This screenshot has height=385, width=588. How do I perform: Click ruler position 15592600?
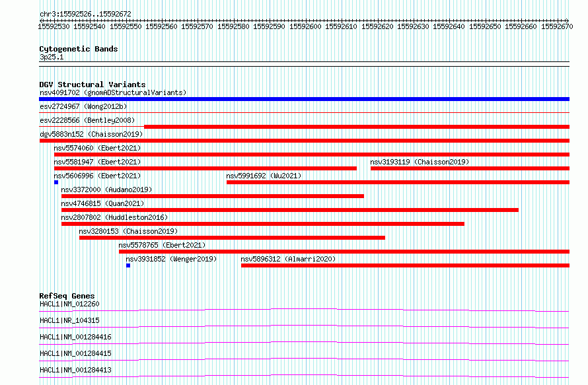coord(305,26)
